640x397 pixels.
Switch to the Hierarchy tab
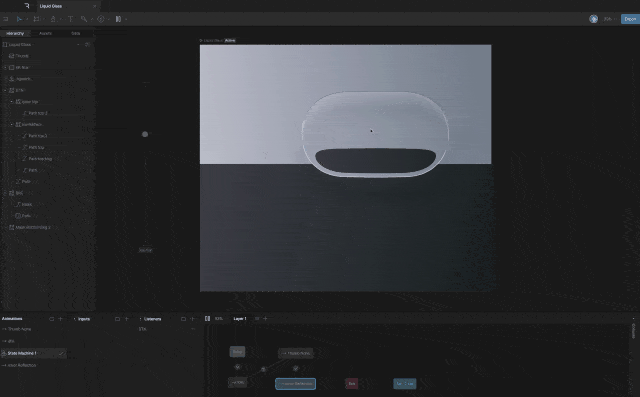[x=16, y=33]
